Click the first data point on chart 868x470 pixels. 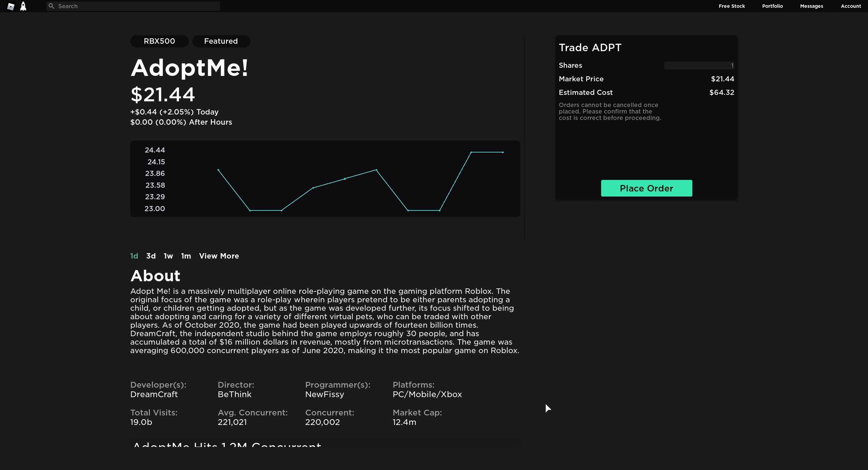[218, 170]
